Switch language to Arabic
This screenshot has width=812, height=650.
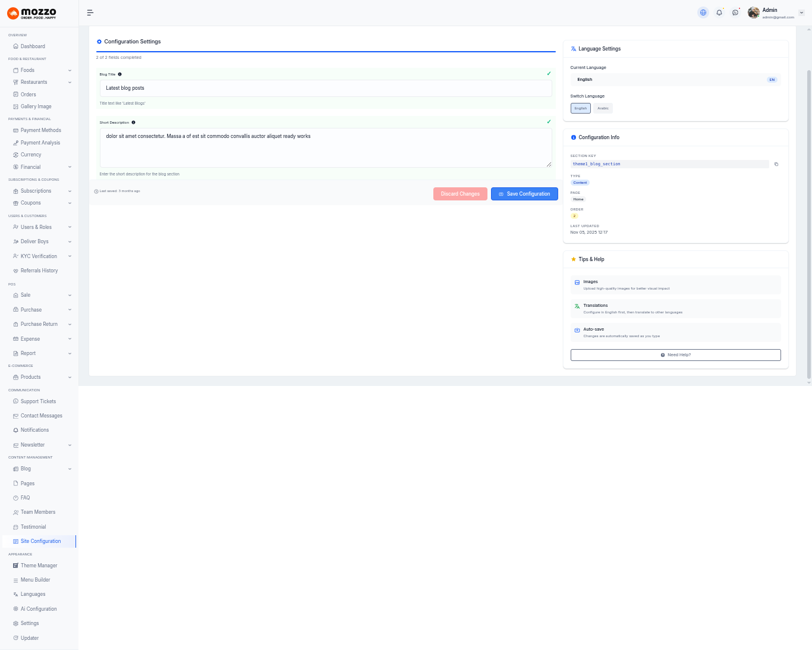tap(603, 108)
